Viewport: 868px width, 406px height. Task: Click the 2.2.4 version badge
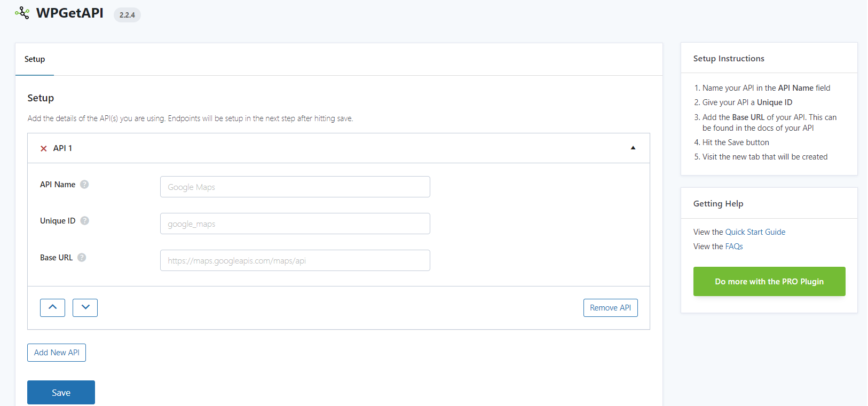click(127, 15)
